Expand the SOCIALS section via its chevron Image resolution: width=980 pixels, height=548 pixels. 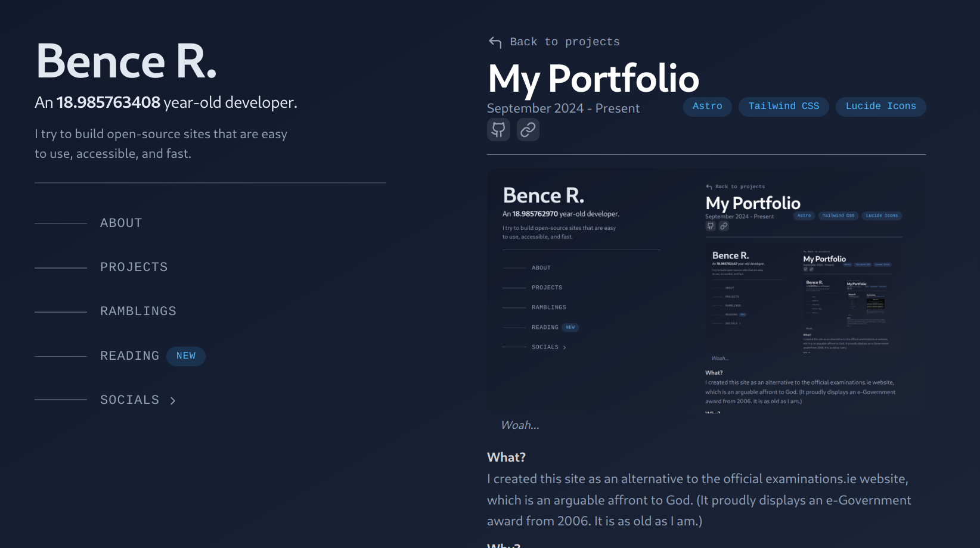pyautogui.click(x=173, y=400)
